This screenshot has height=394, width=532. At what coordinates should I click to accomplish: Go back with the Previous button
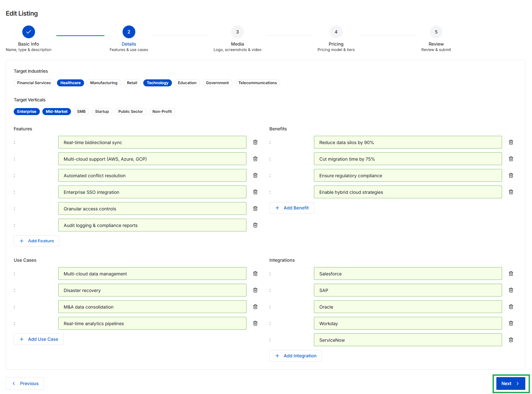(25, 383)
